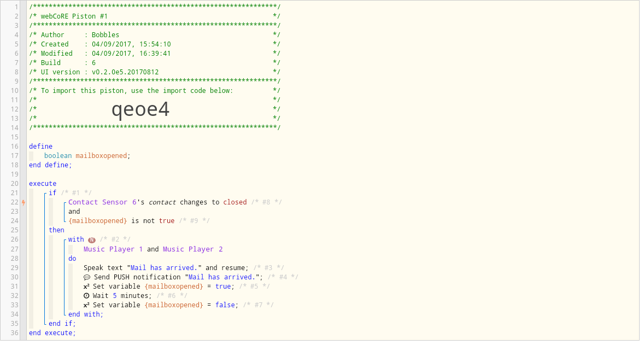Click the 'if' statement on line 21
This screenshot has width=644, height=345.
(x=52, y=193)
